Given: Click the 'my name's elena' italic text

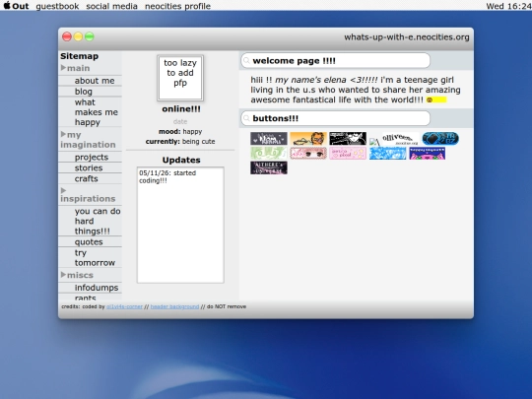Looking at the screenshot, I should click(x=310, y=80).
